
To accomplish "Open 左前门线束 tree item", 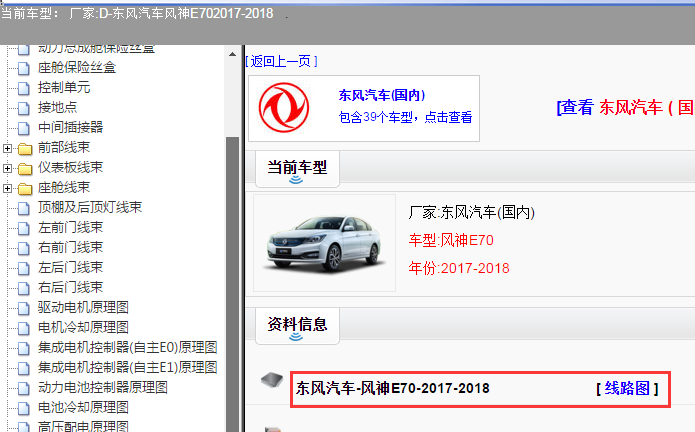I will click(70, 228).
